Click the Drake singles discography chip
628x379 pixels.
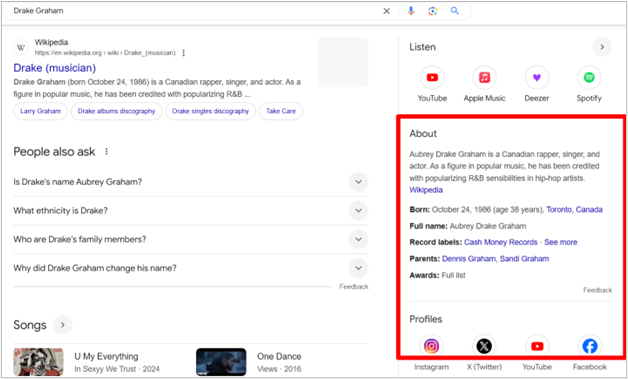[x=210, y=111]
